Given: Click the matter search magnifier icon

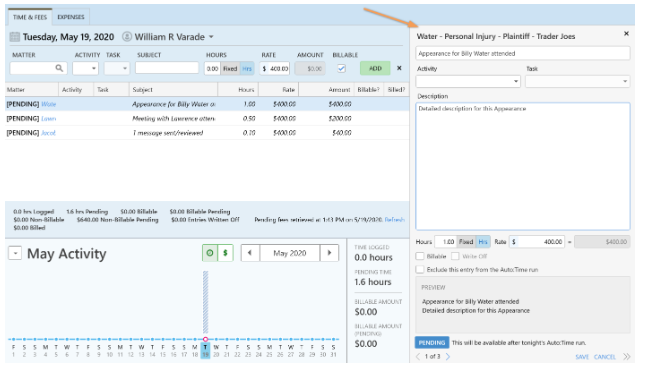Looking at the screenshot, I should [x=59, y=68].
